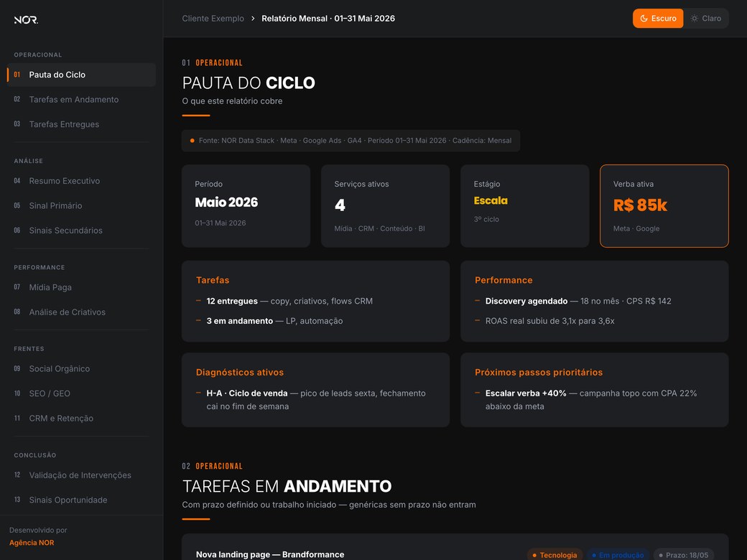The width and height of the screenshot is (747, 560).
Task: Click the data source info bar
Action: pyautogui.click(x=351, y=141)
